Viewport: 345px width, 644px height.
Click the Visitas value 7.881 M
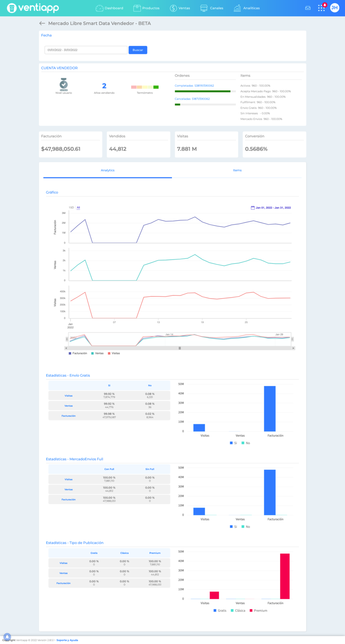187,149
